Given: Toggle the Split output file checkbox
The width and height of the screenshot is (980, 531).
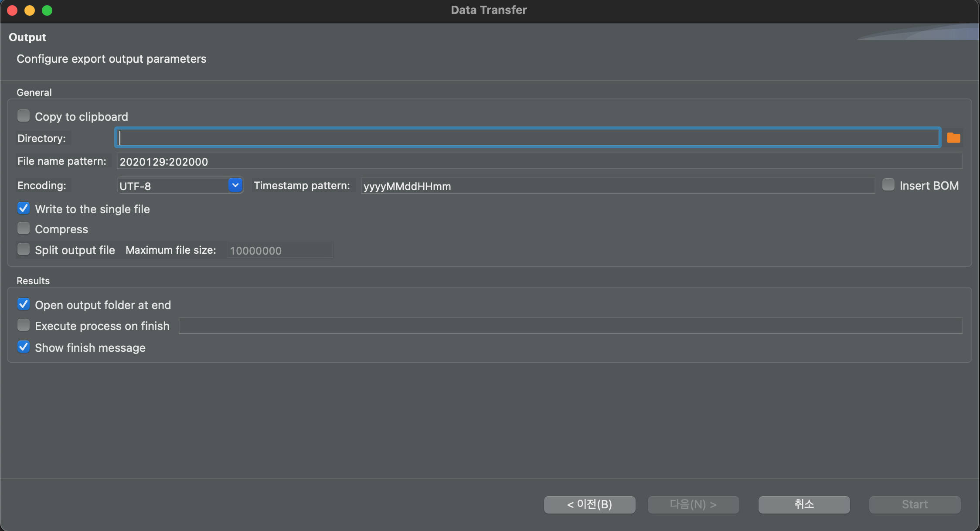Looking at the screenshot, I should (24, 249).
